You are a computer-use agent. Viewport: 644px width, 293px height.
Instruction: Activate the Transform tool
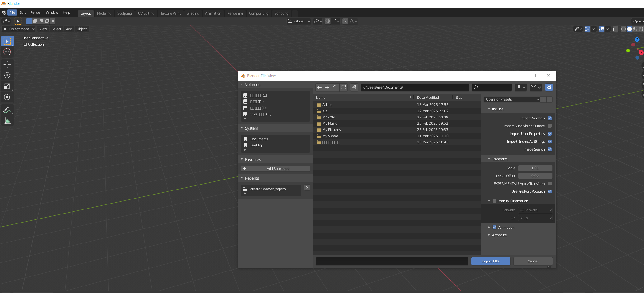click(7, 97)
